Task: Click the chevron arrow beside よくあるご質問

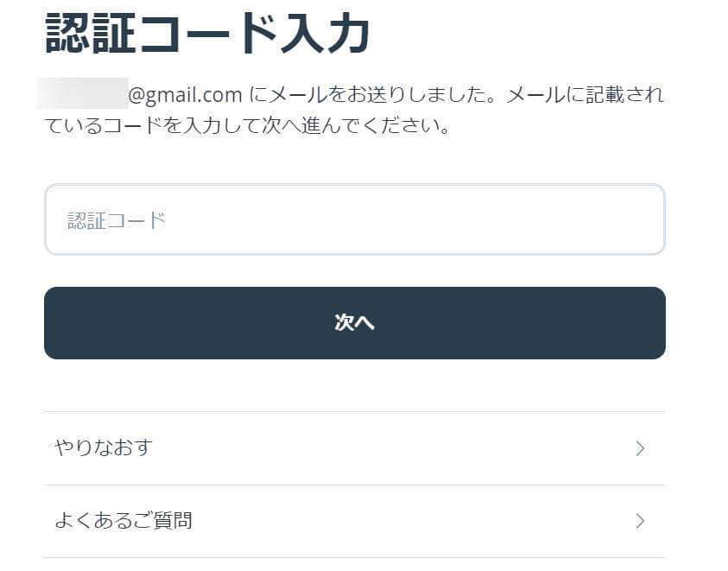Action: point(640,521)
